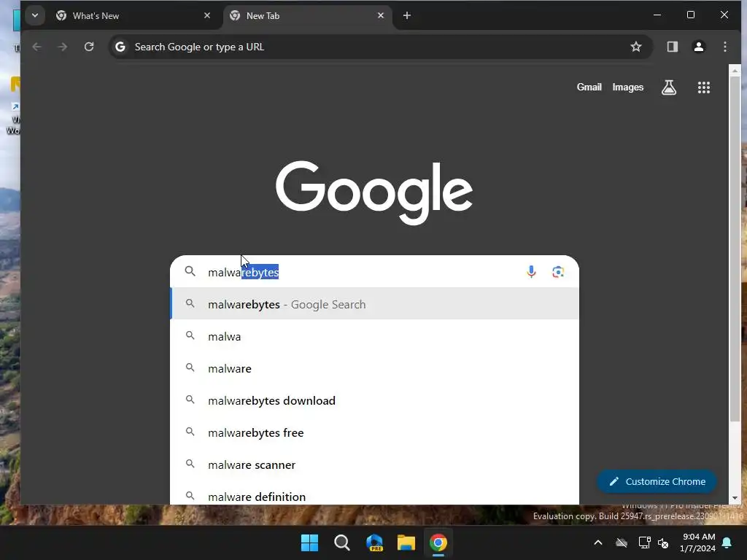Viewport: 747px width, 560px height.
Task: Launch Microsoft Edge Preview from the taskbar
Action: point(374,542)
